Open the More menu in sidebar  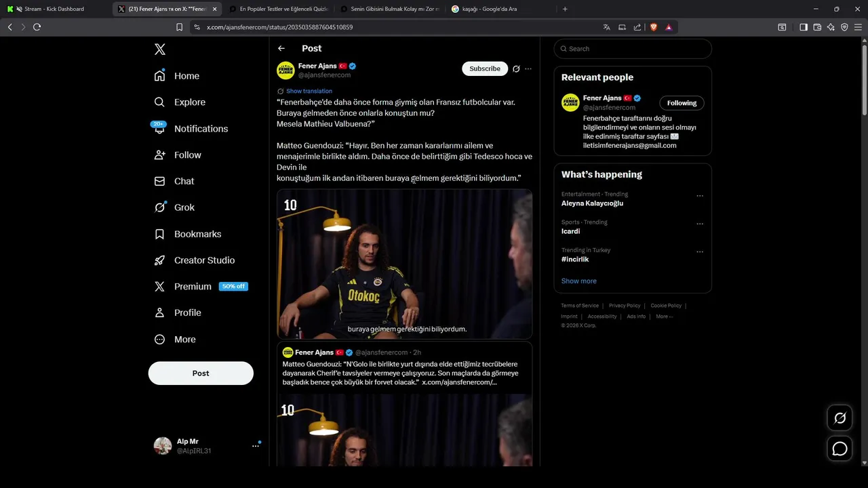pyautogui.click(x=175, y=340)
